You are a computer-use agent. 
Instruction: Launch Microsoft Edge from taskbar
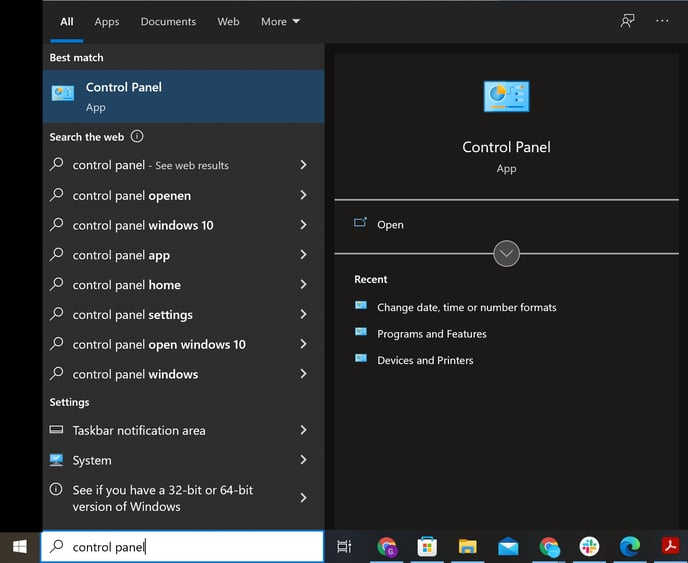point(629,546)
